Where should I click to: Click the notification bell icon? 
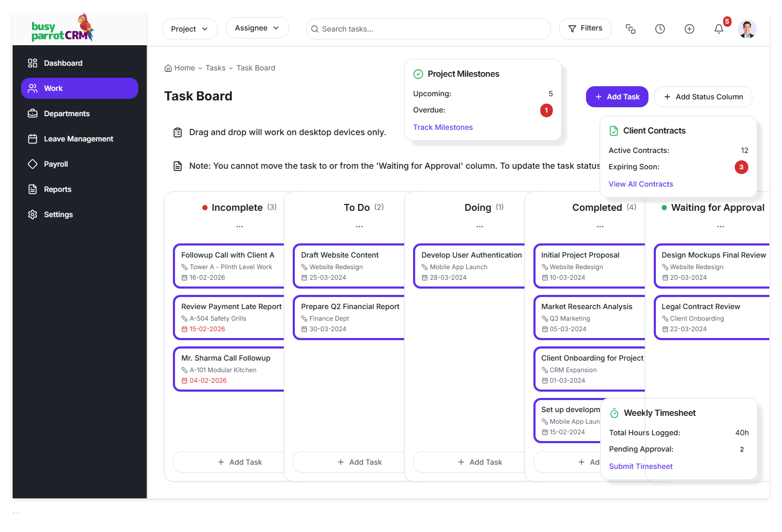(719, 29)
